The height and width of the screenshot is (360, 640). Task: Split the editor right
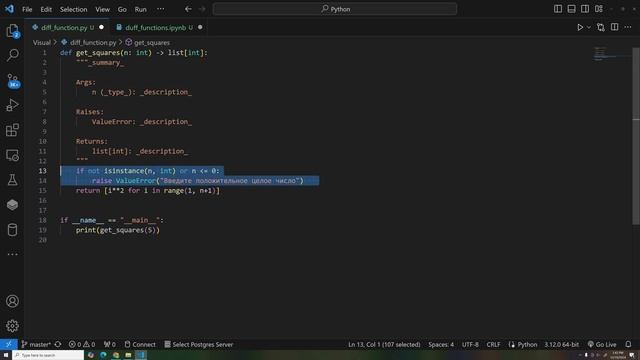tap(614, 27)
